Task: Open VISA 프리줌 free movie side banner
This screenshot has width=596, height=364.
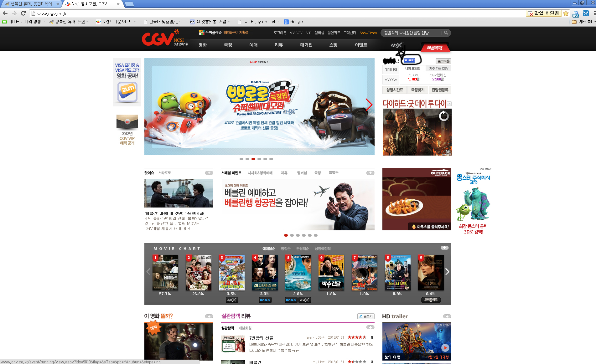Action: point(127,83)
